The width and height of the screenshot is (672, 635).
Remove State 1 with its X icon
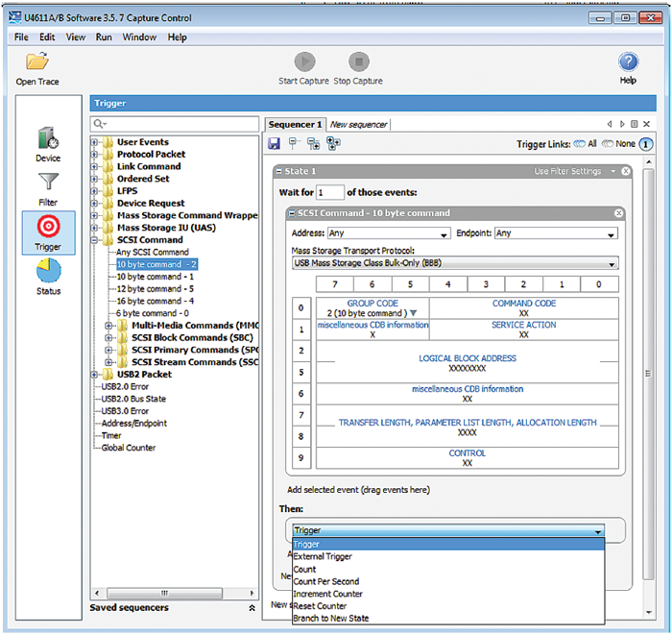point(626,171)
